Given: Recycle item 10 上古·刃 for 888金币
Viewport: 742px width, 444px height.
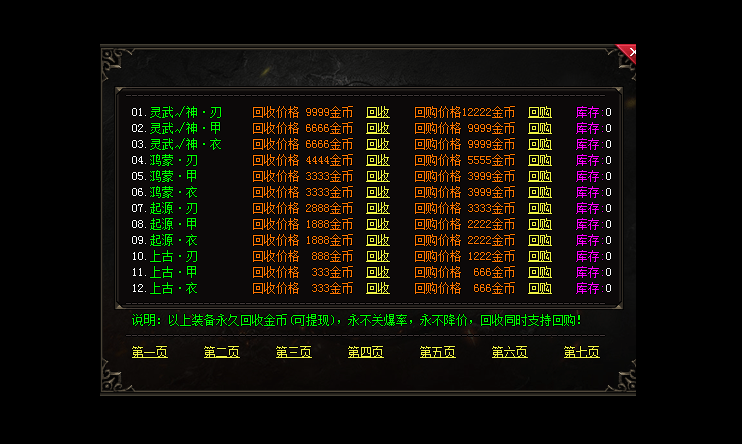Looking at the screenshot, I should [x=378, y=257].
